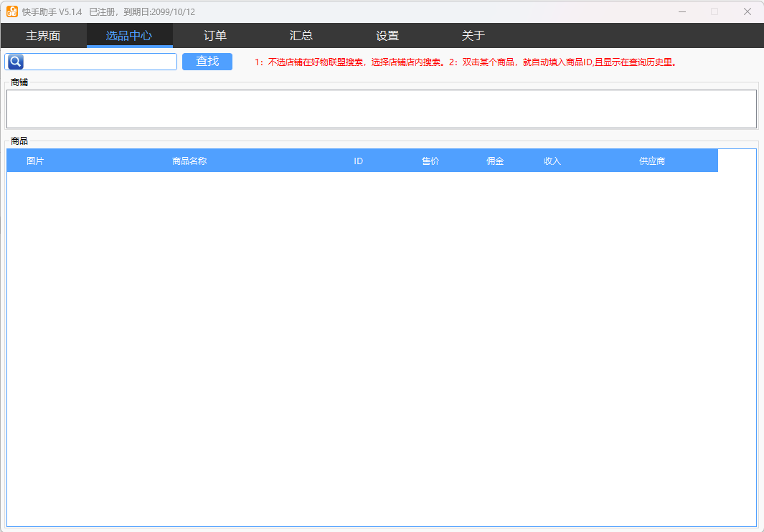The width and height of the screenshot is (764, 532).
Task: Click the empty 商品 table body area
Action: 381,344
